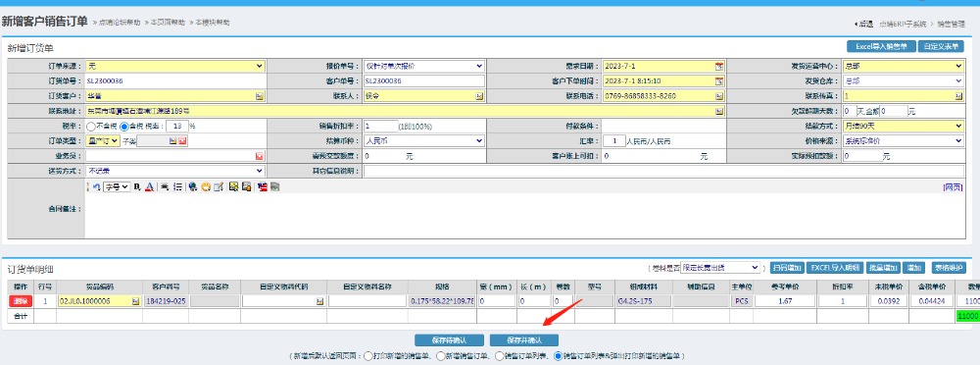Click the 保存并确认 button
The image size is (980, 365).
click(x=523, y=339)
